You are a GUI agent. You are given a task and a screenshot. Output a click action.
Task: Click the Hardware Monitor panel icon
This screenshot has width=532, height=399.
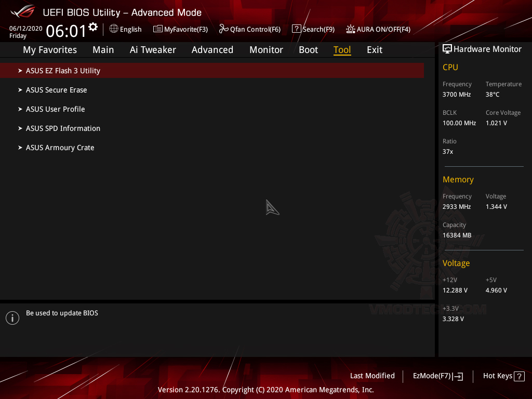[447, 48]
